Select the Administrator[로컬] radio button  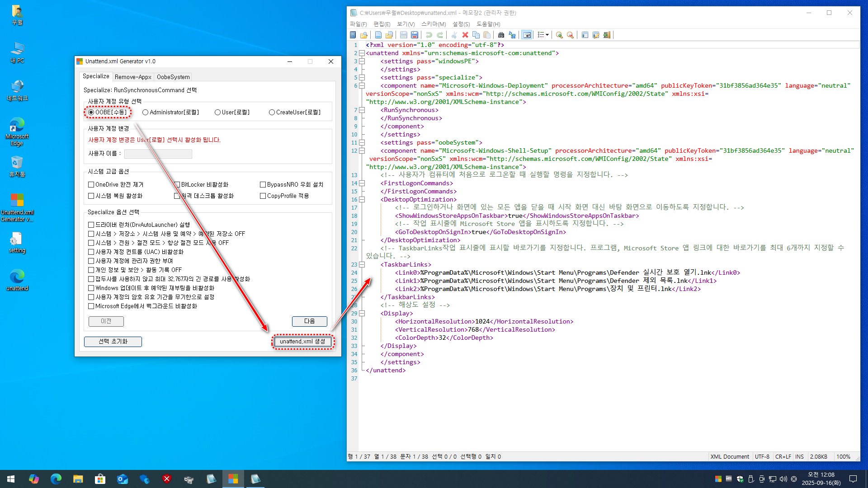click(145, 113)
